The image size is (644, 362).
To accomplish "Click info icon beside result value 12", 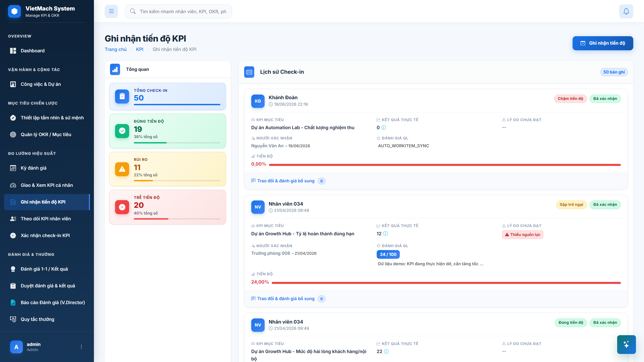I will point(386,234).
